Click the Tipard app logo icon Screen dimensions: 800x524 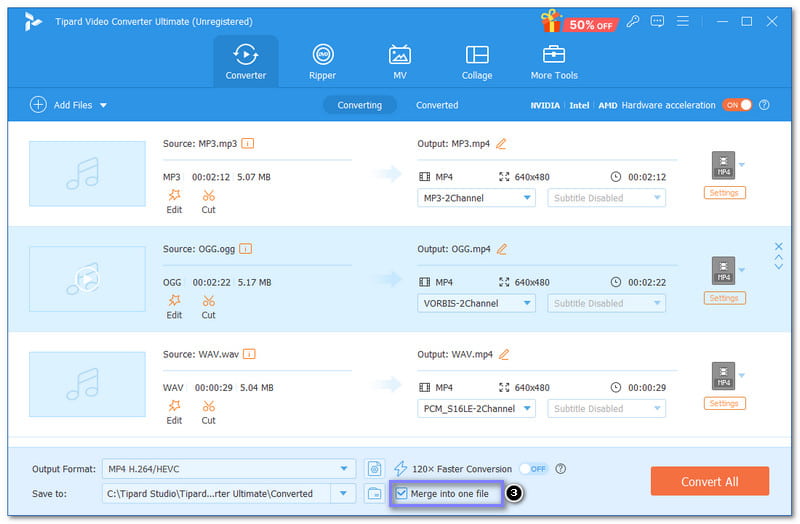32,21
